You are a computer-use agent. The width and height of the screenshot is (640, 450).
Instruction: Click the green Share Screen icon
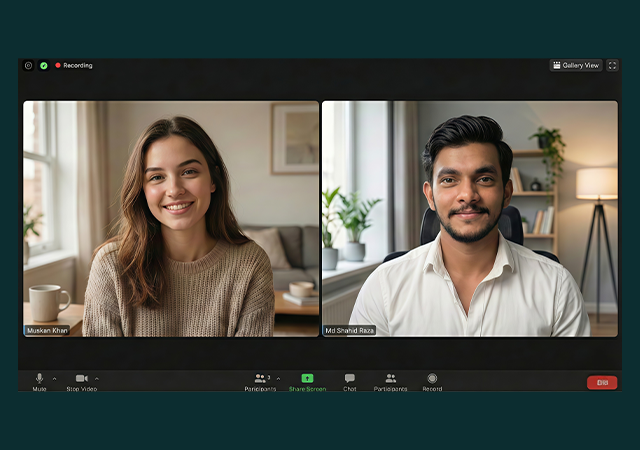(x=307, y=379)
